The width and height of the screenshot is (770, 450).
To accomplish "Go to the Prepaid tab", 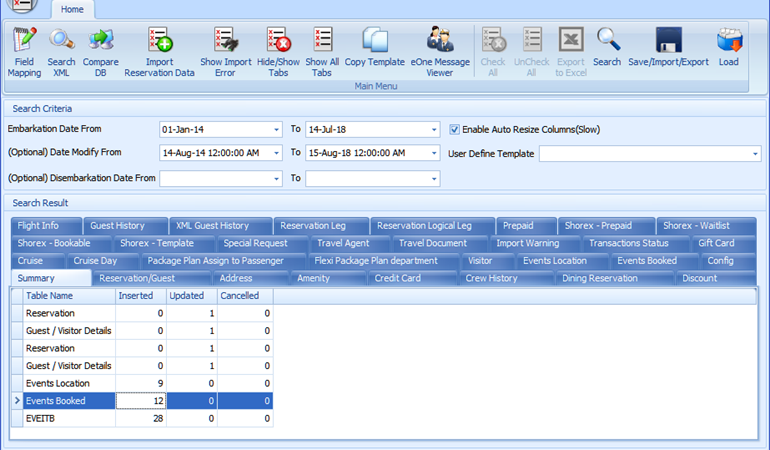I will pos(526,226).
